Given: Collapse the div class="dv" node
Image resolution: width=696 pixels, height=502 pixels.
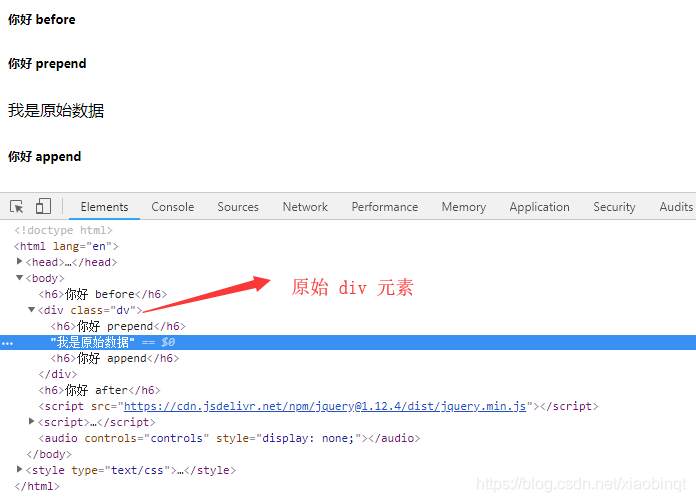Looking at the screenshot, I should [x=32, y=309].
